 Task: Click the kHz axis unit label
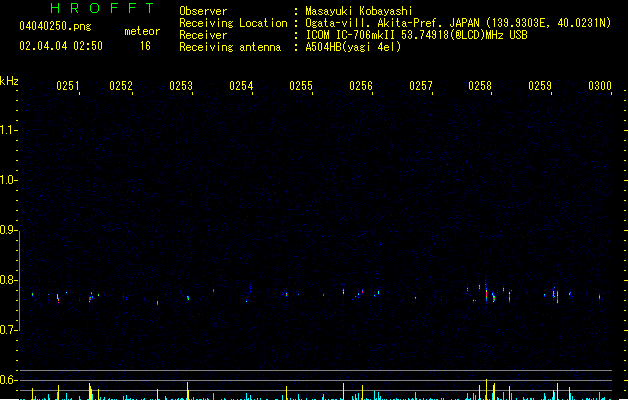point(9,81)
